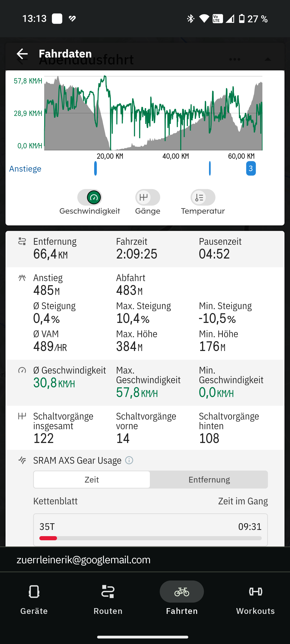Tap the back arrow beside Fahrdaten
Screen dimensions: 290x644
tap(22, 54)
